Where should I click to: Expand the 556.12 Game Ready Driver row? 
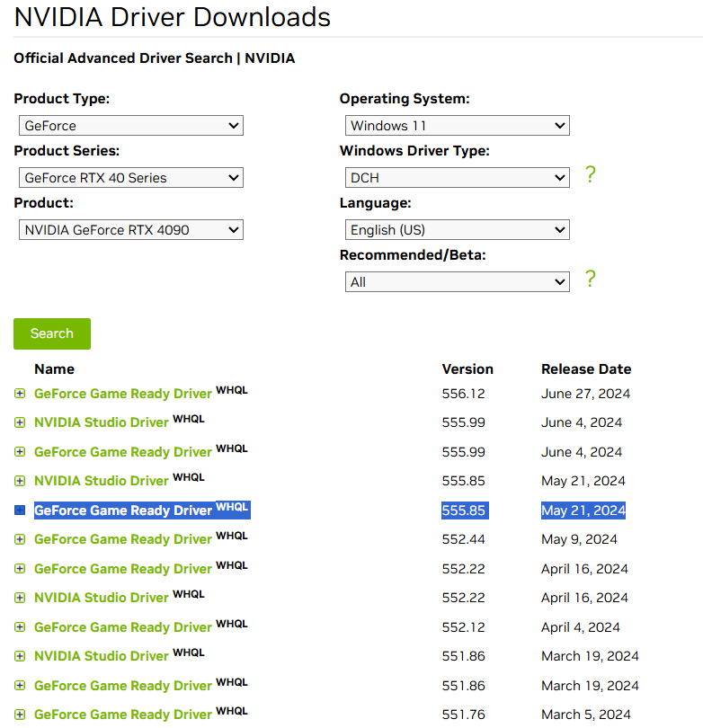[x=20, y=394]
